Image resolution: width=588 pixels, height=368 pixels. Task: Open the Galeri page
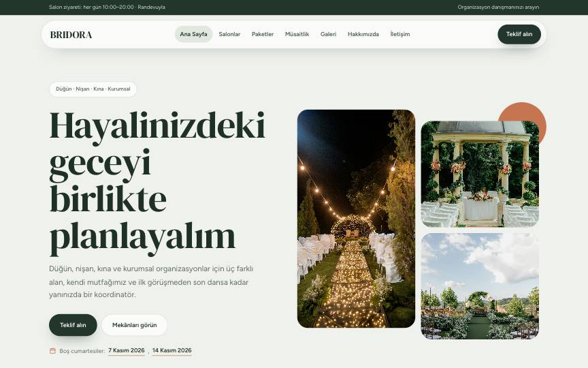[x=328, y=34]
